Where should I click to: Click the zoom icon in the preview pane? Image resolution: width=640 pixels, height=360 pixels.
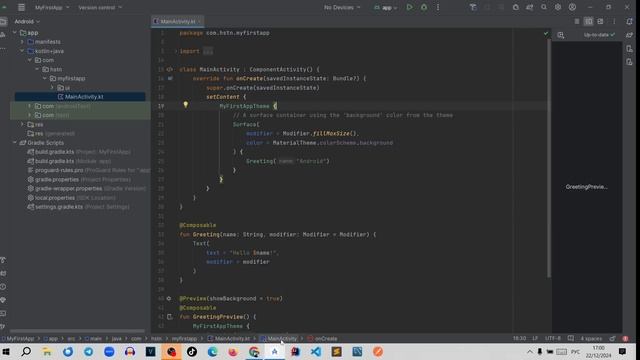pos(561,35)
